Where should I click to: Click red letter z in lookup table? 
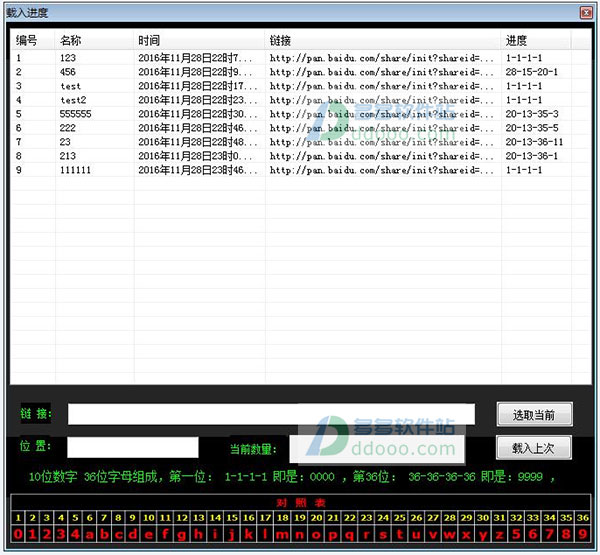499,534
